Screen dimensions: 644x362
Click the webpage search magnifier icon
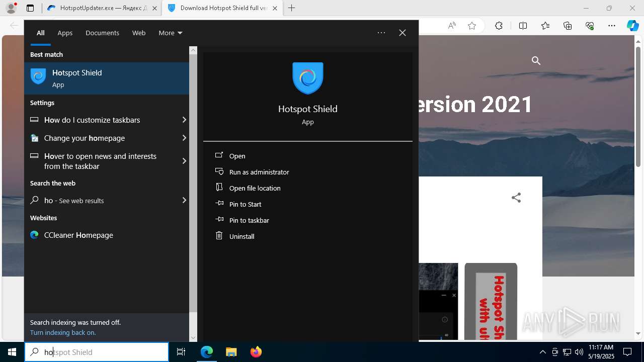pyautogui.click(x=536, y=61)
